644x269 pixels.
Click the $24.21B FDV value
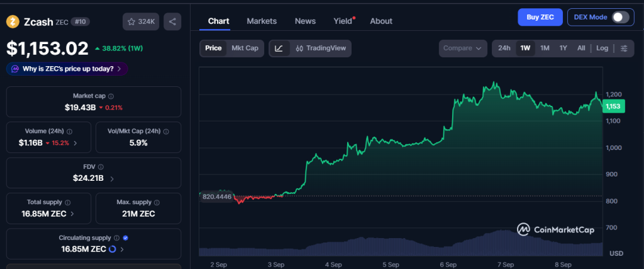[88, 178]
